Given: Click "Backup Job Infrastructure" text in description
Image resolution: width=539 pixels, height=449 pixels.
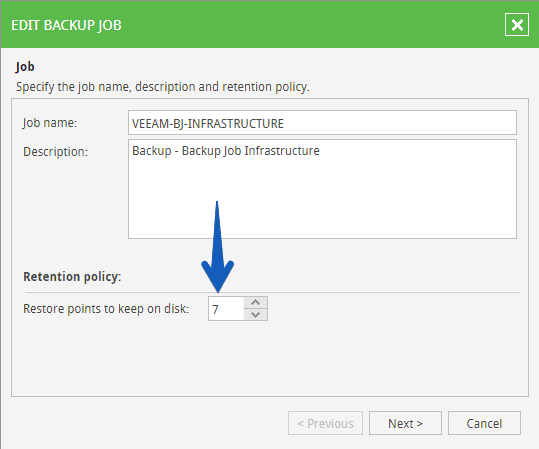Looking at the screenshot, I should tap(251, 151).
